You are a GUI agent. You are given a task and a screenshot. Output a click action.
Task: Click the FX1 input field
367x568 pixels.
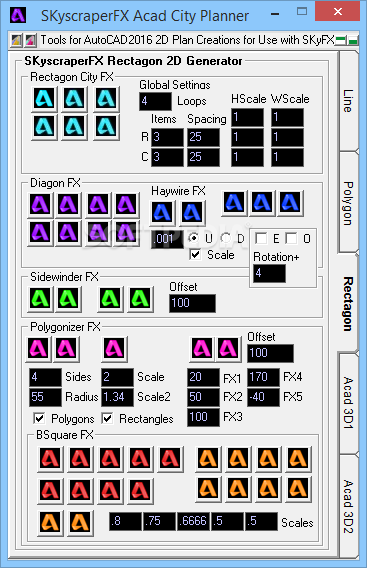203,377
